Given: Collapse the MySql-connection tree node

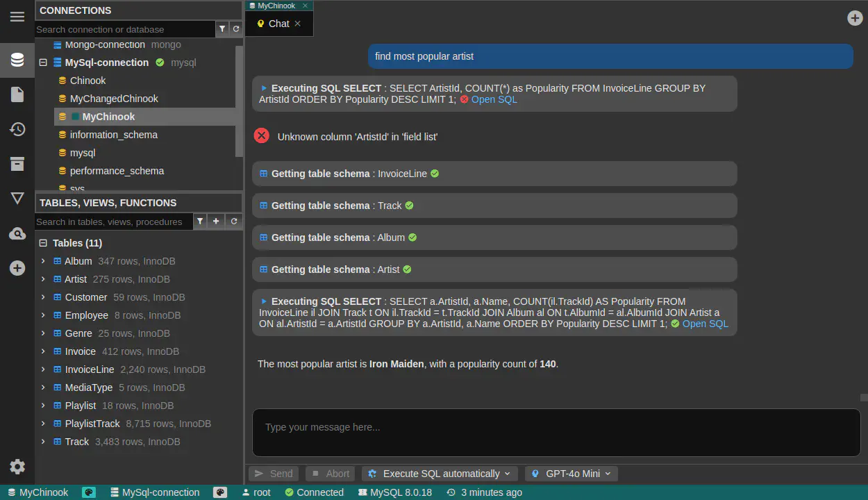Looking at the screenshot, I should pyautogui.click(x=43, y=62).
